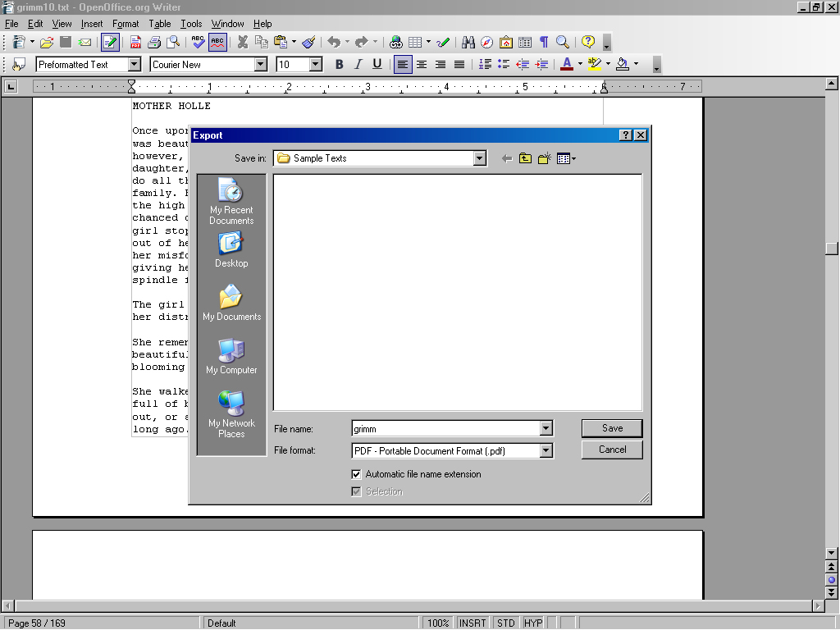The width and height of the screenshot is (840, 630).
Task: Click the File name input field
Action: click(x=445, y=428)
